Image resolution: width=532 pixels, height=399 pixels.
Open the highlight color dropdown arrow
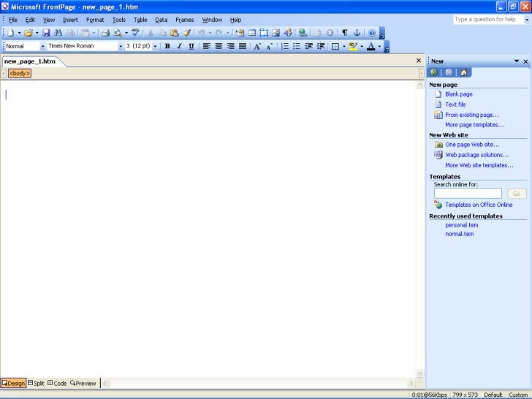coord(362,47)
